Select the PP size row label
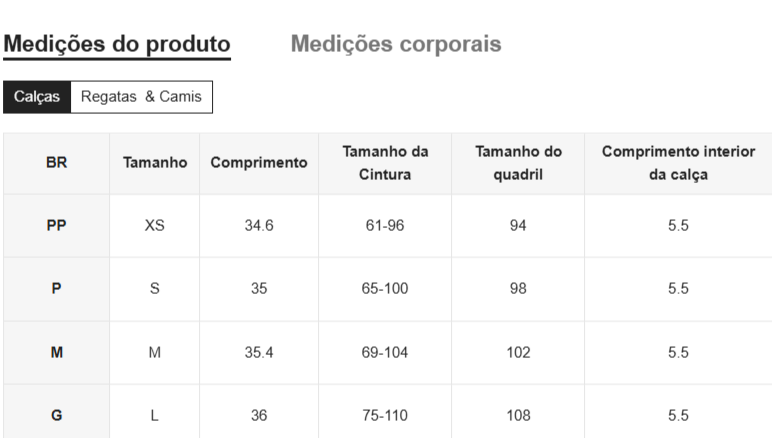The width and height of the screenshot is (772, 438). 56,225
